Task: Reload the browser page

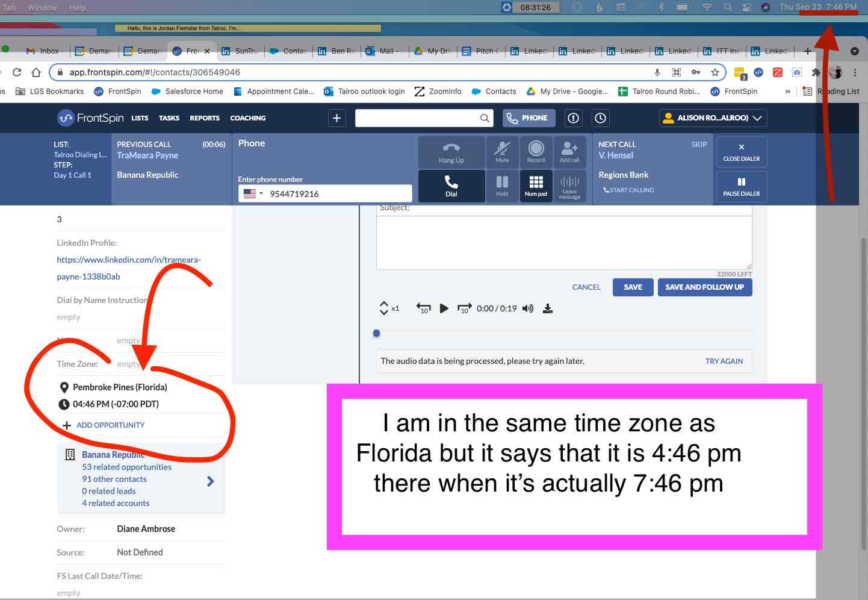Action: click(x=17, y=72)
